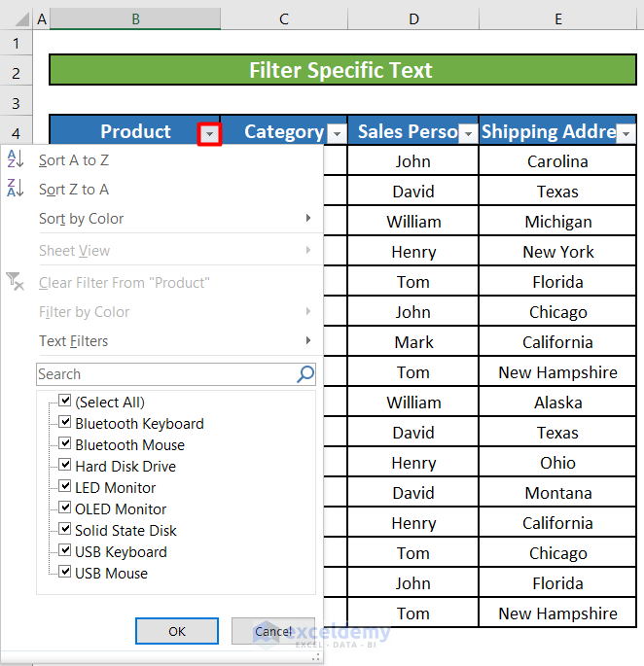Uncheck the (Select All) checkbox

coord(65,401)
